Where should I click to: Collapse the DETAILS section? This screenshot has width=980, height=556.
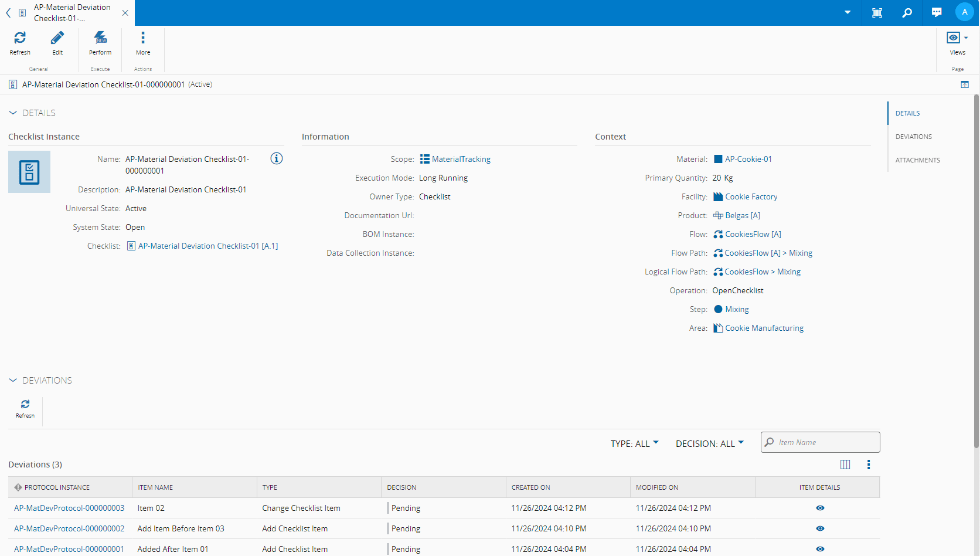(x=13, y=113)
